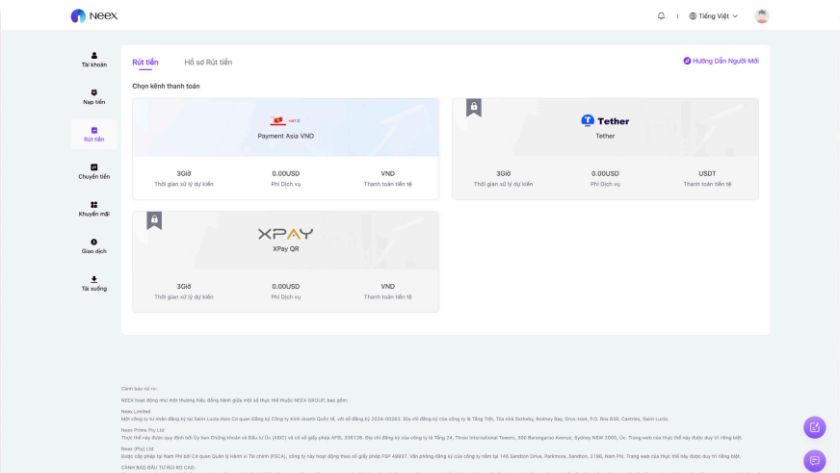Click the lock badge on the Tether card
Image resolution: width=840 pixels, height=473 pixels.
[x=474, y=107]
